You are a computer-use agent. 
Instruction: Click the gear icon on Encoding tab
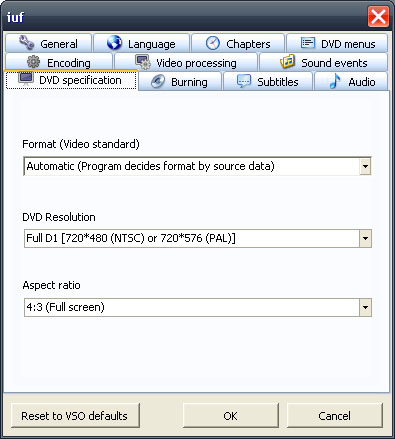click(x=33, y=62)
